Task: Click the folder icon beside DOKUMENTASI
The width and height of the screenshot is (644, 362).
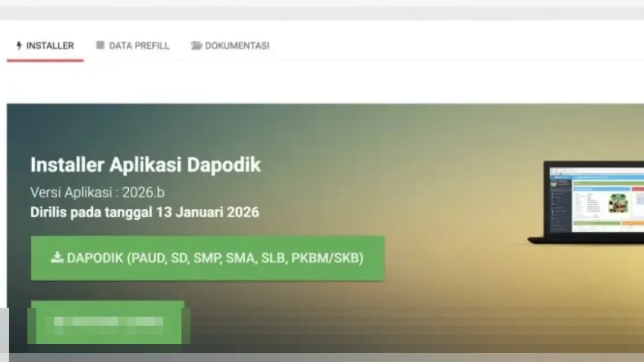Action: click(195, 46)
